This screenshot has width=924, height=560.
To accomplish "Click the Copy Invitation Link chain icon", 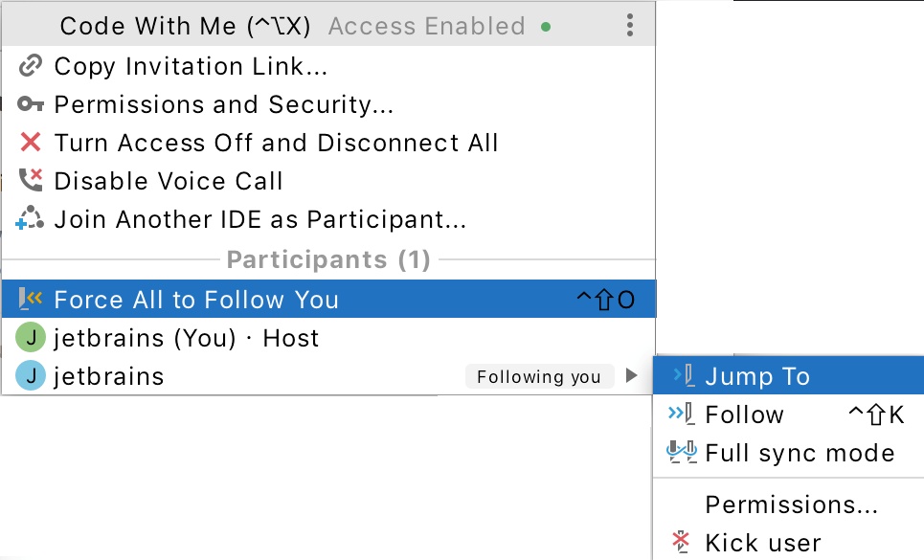I will pyautogui.click(x=32, y=66).
